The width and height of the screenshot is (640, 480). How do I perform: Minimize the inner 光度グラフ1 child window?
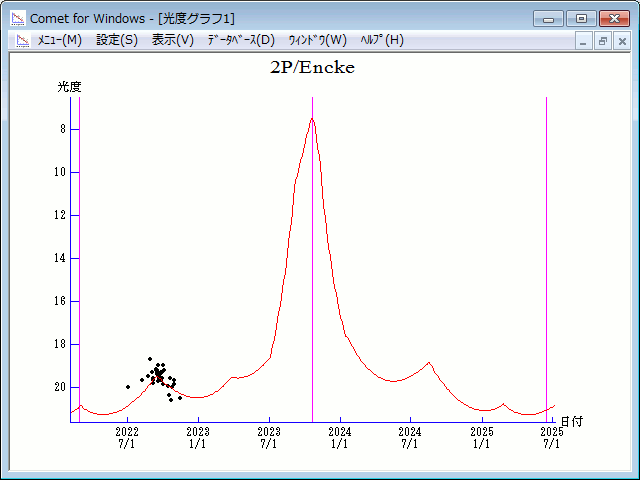583,41
